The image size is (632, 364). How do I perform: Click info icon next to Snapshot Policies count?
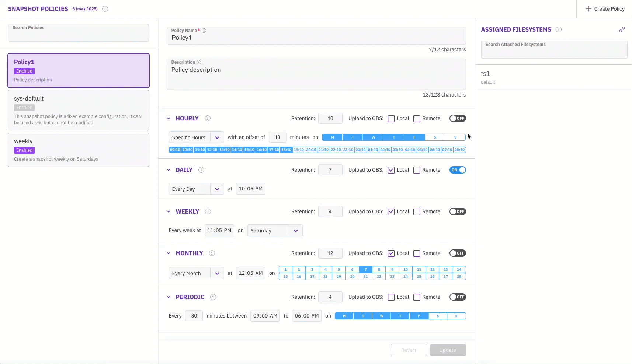tap(105, 9)
